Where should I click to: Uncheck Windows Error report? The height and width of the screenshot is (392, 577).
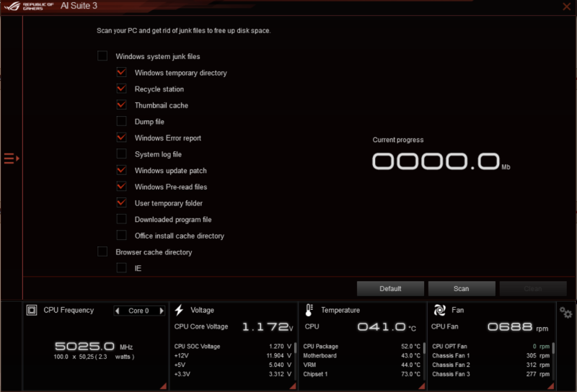pos(121,138)
